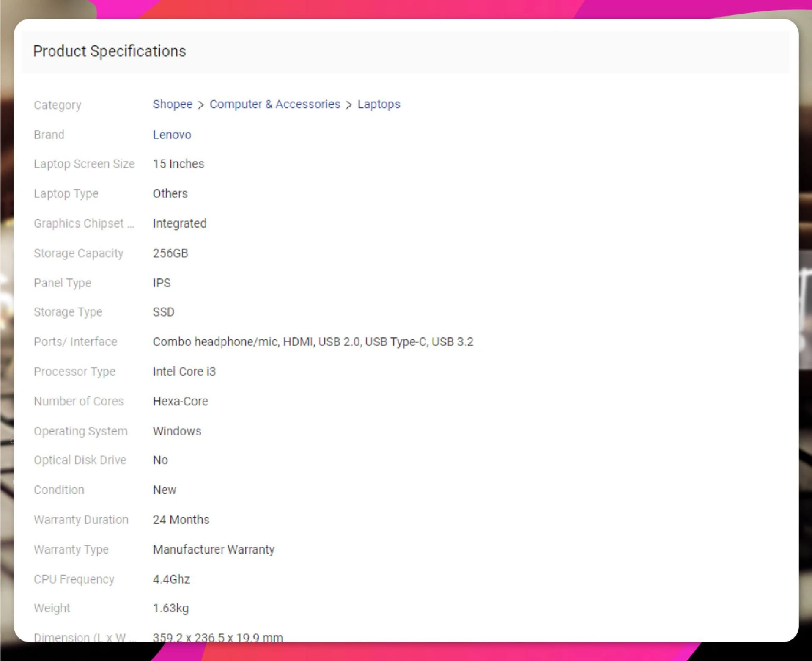Viewport: 812px width, 661px height.
Task: Click the 1.63kg weight value
Action: (x=171, y=608)
